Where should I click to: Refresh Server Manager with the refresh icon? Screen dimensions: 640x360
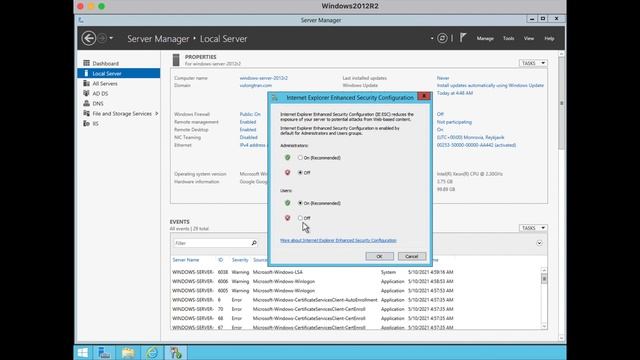coord(442,38)
